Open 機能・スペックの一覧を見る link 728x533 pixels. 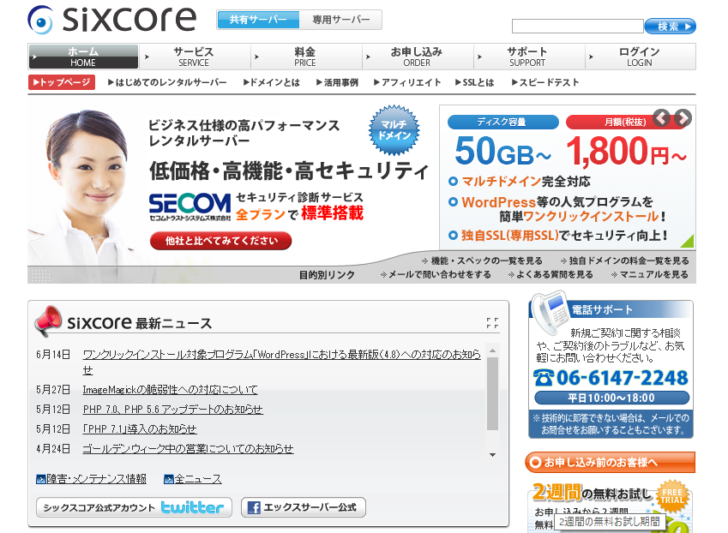[482, 261]
